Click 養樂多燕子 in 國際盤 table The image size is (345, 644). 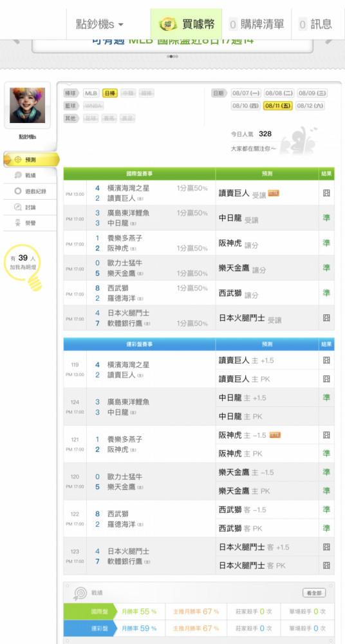[124, 238]
